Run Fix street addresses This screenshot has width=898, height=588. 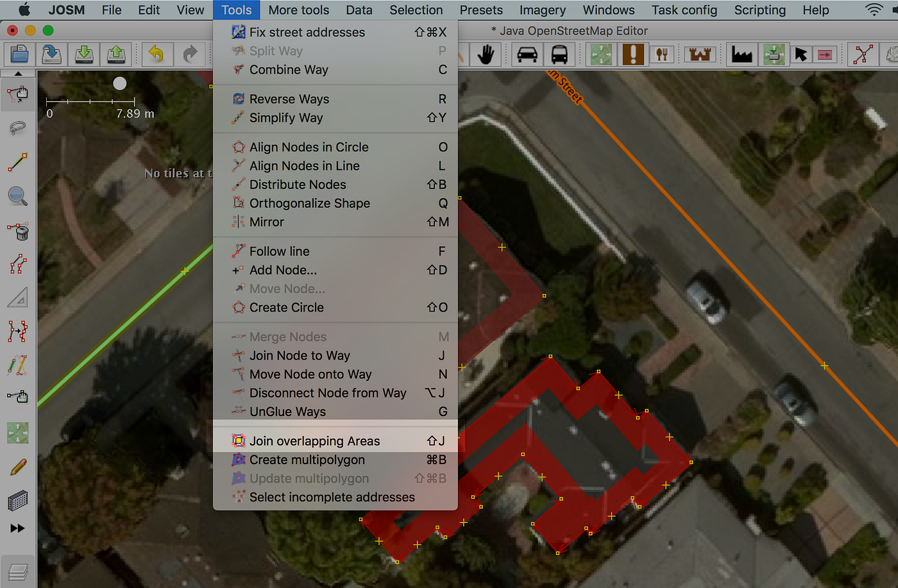[x=307, y=32]
